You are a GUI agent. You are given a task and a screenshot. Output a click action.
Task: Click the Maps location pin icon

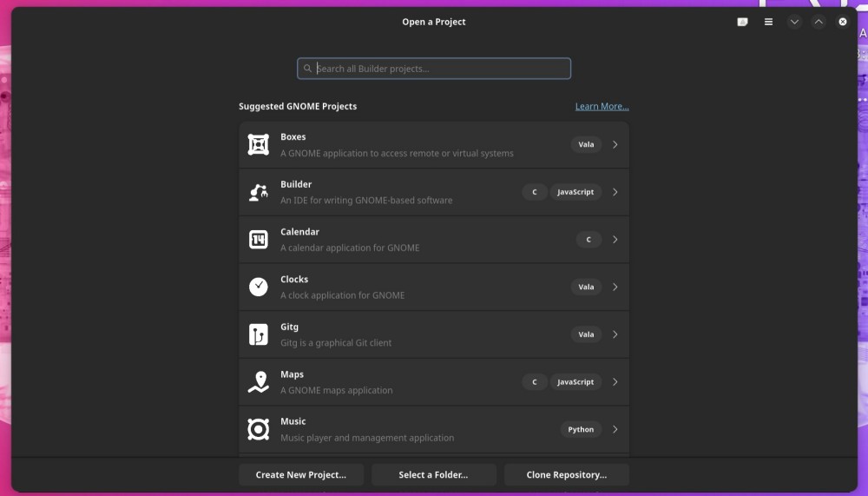[259, 382]
